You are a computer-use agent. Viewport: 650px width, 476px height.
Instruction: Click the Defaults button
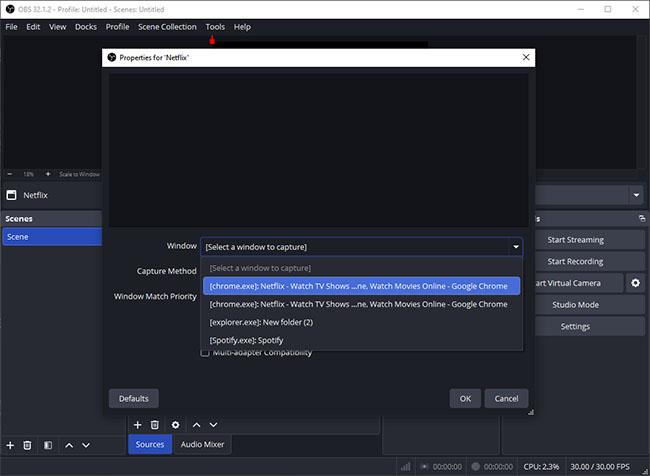pyautogui.click(x=133, y=398)
